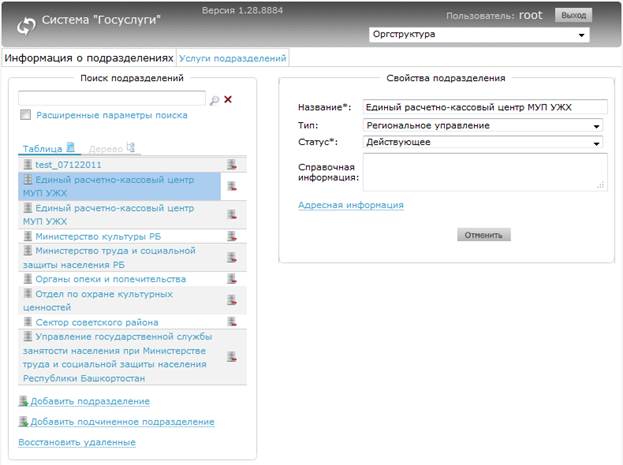
Task: Click the magnifier search icon
Action: pos(214,100)
